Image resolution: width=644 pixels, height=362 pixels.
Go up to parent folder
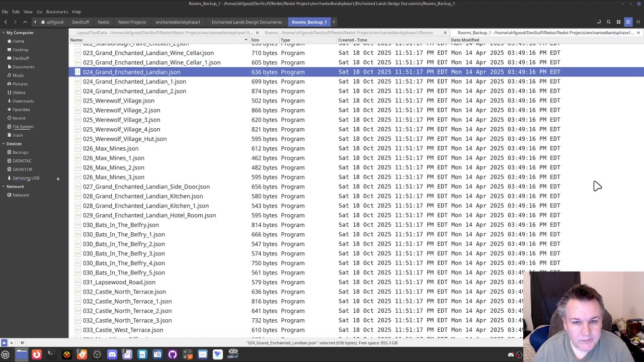[25, 22]
